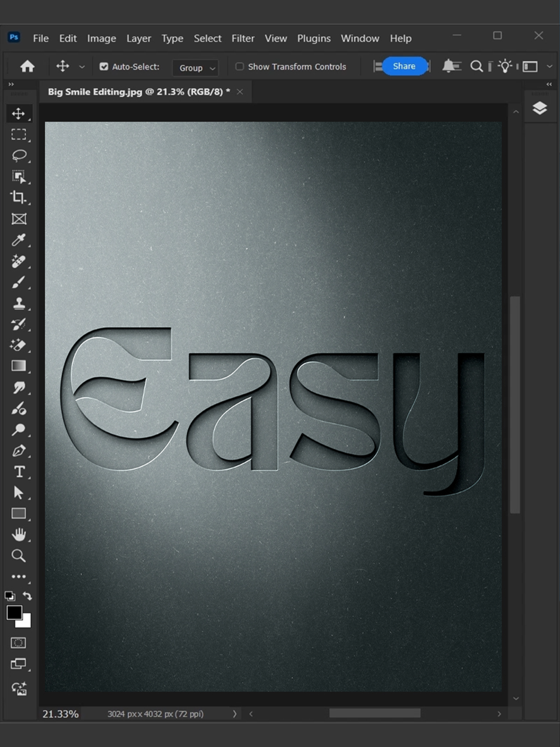The height and width of the screenshot is (747, 560).
Task: Uncheck the Auto-Select checkbox
Action: click(x=104, y=66)
